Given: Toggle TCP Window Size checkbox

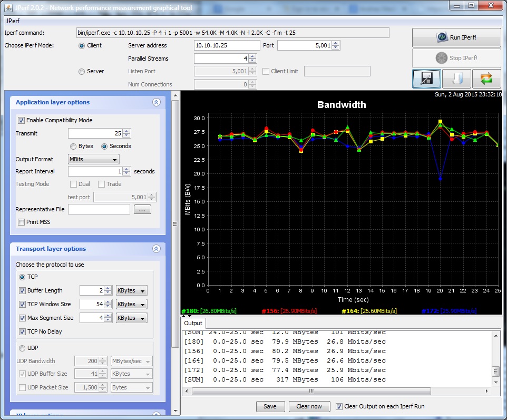Looking at the screenshot, I should point(22,304).
